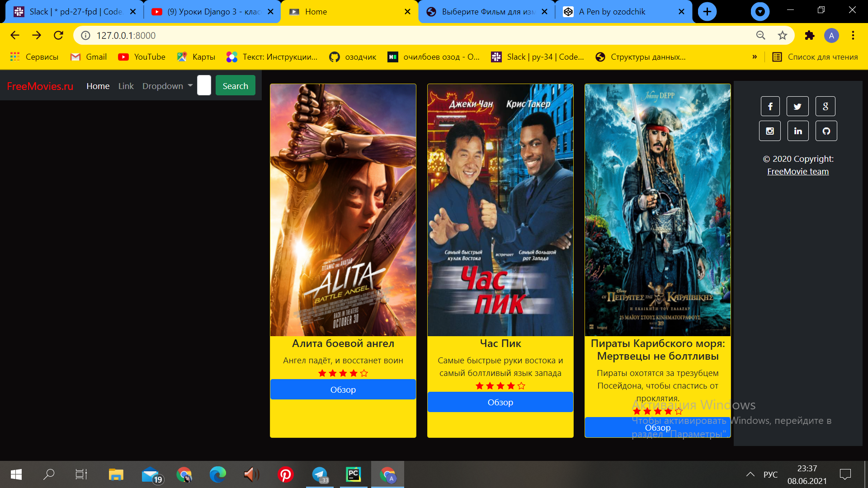Open the Сервисы apps bookmark
This screenshot has width=868, height=488.
click(34, 57)
